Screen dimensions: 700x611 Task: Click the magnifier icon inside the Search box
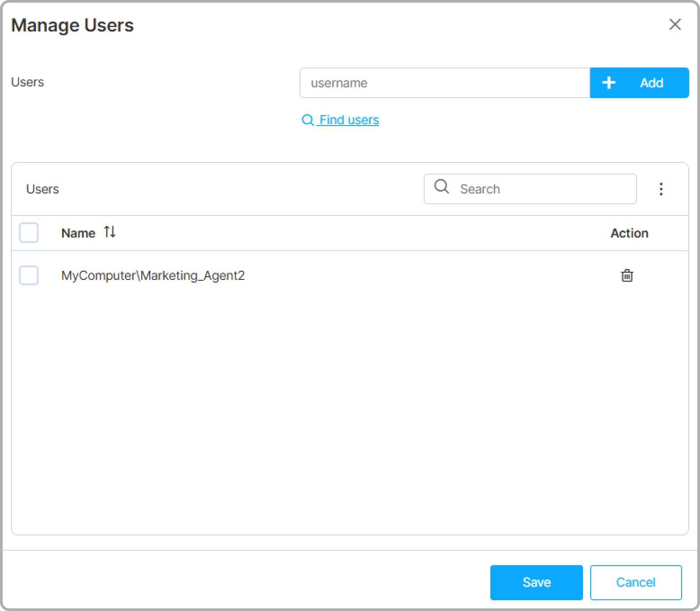[442, 187]
